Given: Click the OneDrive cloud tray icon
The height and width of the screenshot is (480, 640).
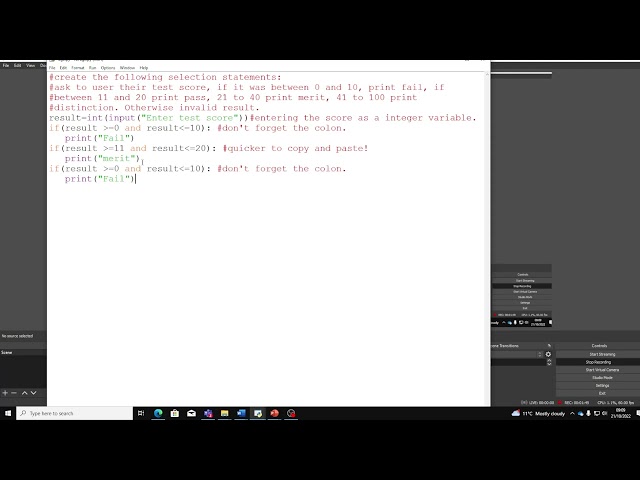Looking at the screenshot, I should [x=580, y=413].
